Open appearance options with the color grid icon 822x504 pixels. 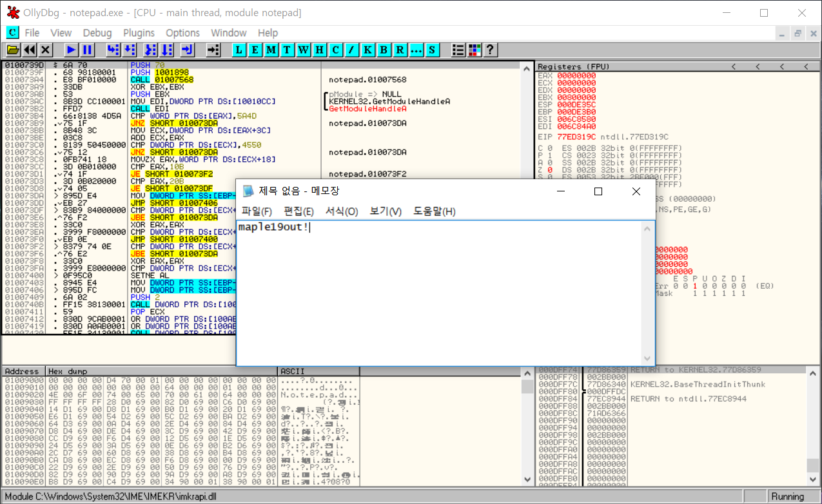(475, 50)
